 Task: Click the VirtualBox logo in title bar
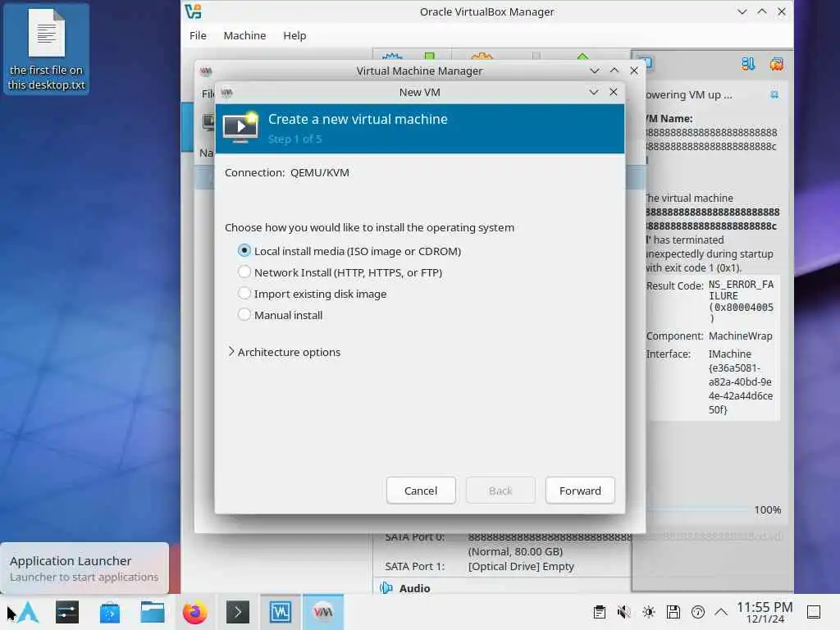pos(193,11)
